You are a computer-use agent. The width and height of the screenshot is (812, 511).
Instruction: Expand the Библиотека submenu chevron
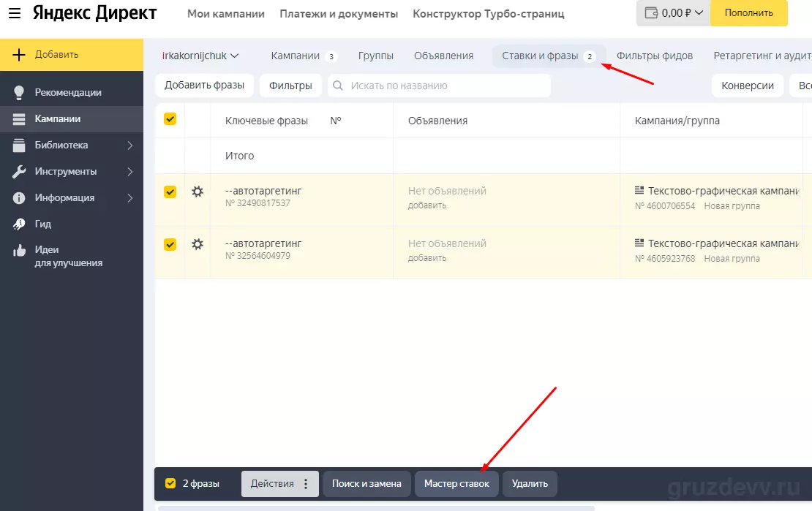point(130,145)
